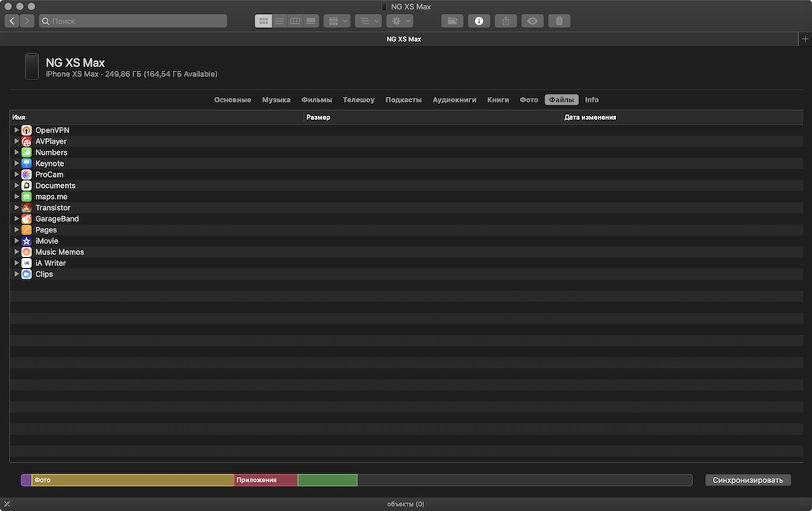Expand the GarageBand row

(x=16, y=219)
